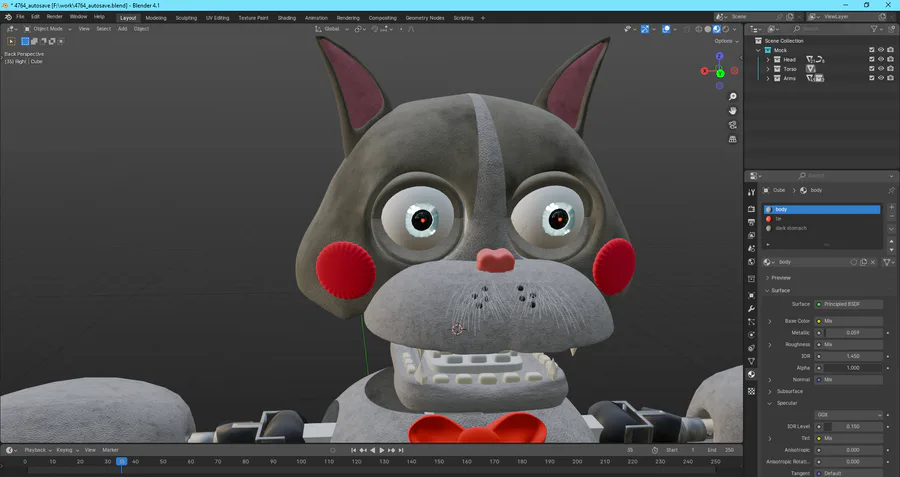The image size is (900, 477).
Task: Toggle Show Gizmo button in viewport header
Action: (645, 29)
